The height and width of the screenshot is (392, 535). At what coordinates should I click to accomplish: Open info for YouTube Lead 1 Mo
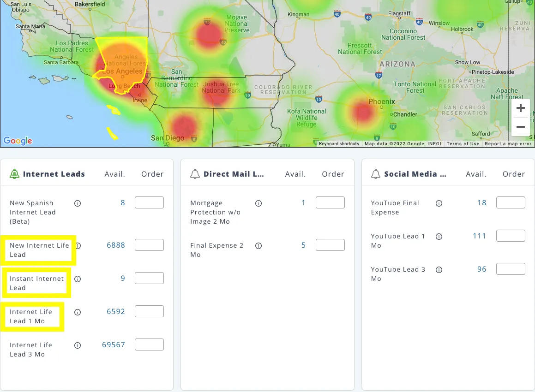tap(439, 237)
